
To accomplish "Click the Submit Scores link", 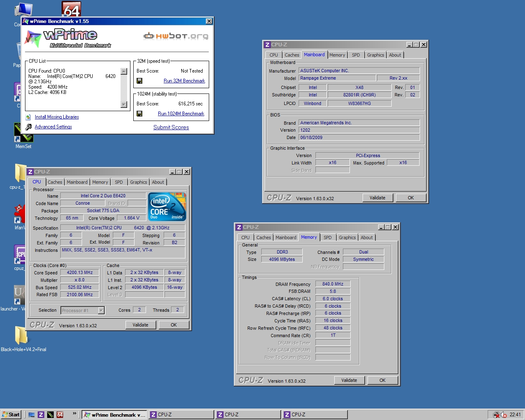I will [x=171, y=128].
